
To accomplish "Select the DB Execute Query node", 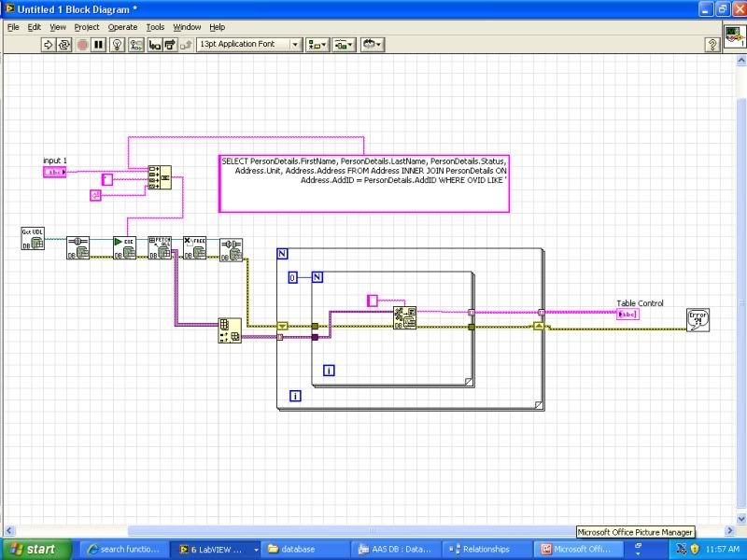I will point(124,247).
